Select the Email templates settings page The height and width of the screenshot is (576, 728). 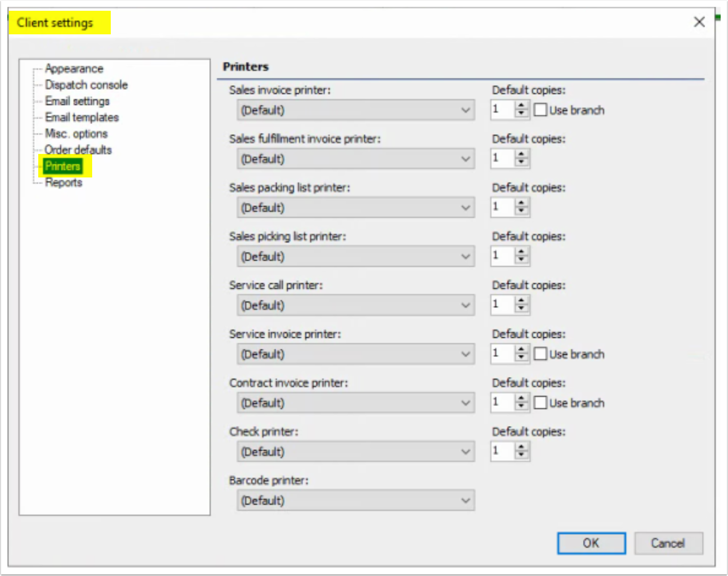pos(81,117)
